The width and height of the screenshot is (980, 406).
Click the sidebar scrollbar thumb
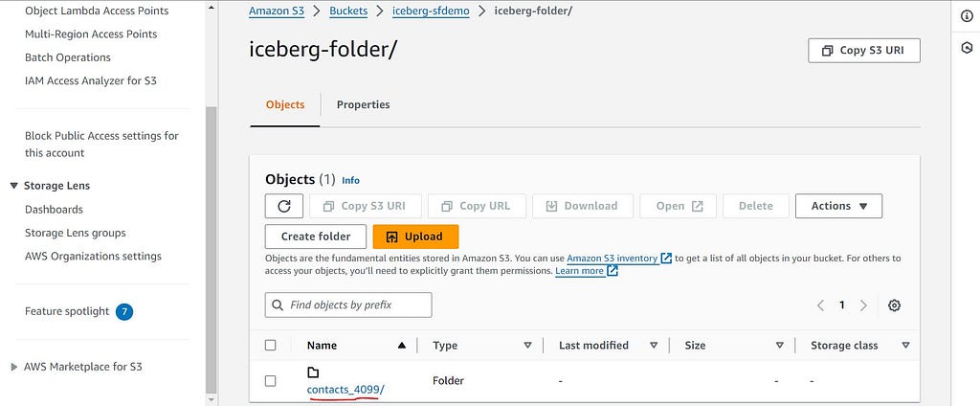click(211, 249)
